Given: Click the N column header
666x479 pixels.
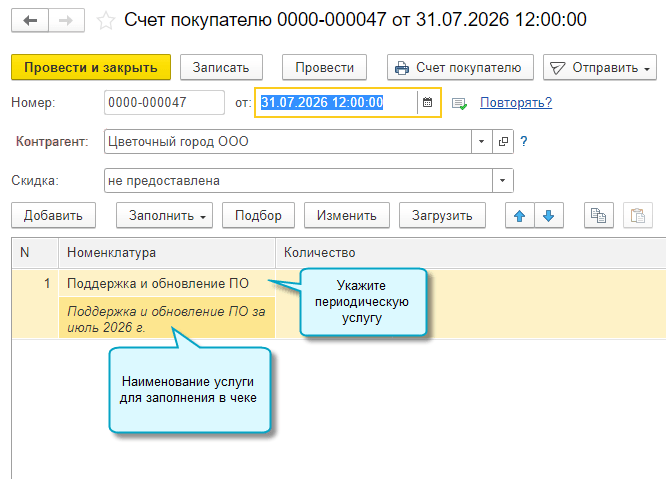Looking at the screenshot, I should tap(35, 253).
